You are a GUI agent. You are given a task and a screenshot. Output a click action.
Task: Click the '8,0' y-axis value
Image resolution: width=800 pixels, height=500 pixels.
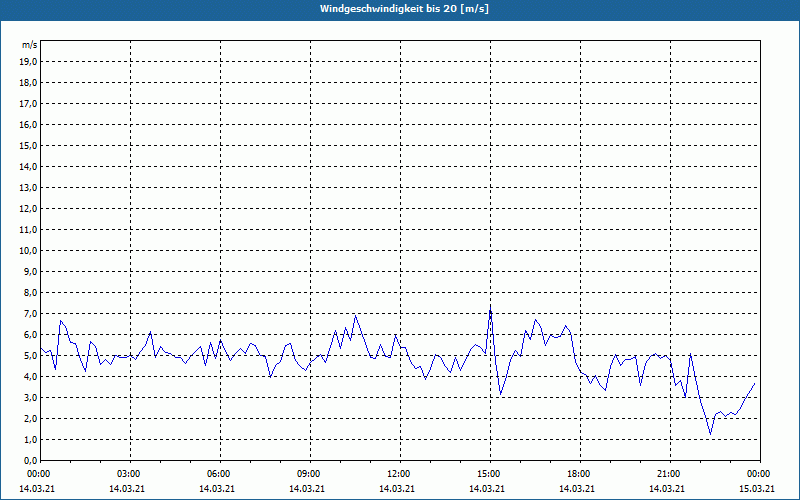pyautogui.click(x=31, y=293)
